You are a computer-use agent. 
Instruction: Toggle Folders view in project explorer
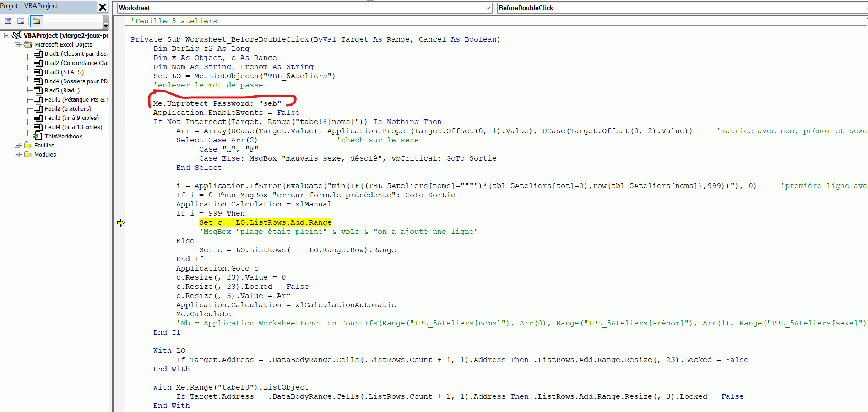tap(37, 21)
